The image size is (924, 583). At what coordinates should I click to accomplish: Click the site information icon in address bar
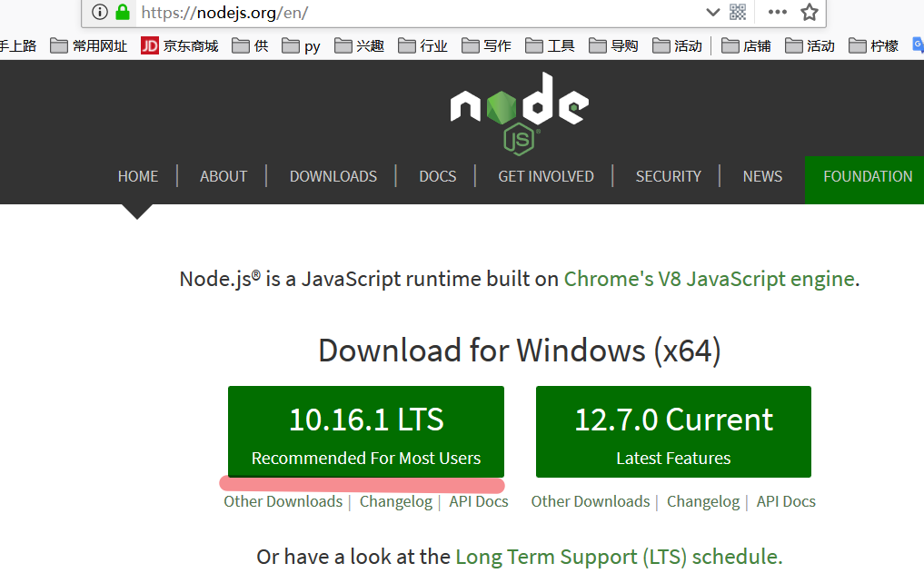click(x=100, y=13)
